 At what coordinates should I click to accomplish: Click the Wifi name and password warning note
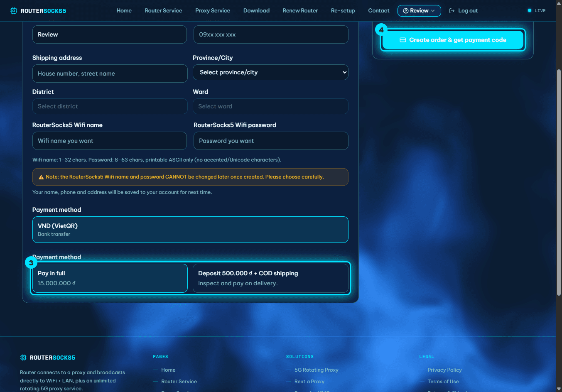point(190,177)
